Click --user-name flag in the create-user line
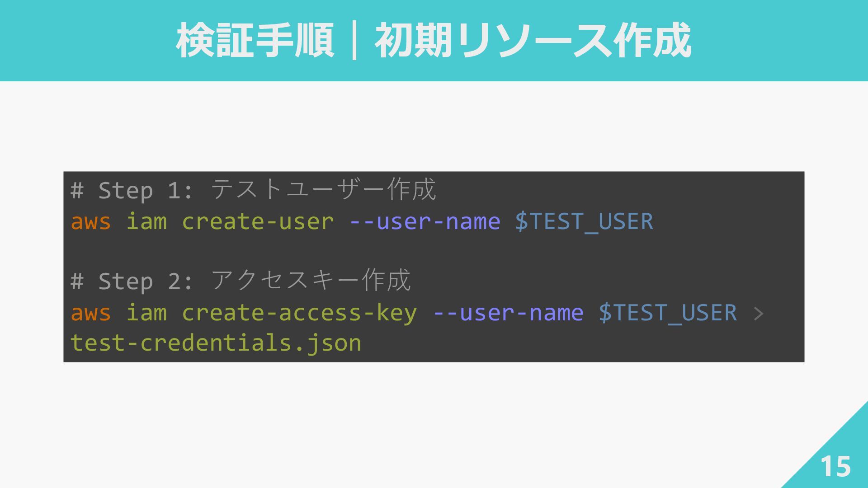This screenshot has height=488, width=868. point(425,222)
